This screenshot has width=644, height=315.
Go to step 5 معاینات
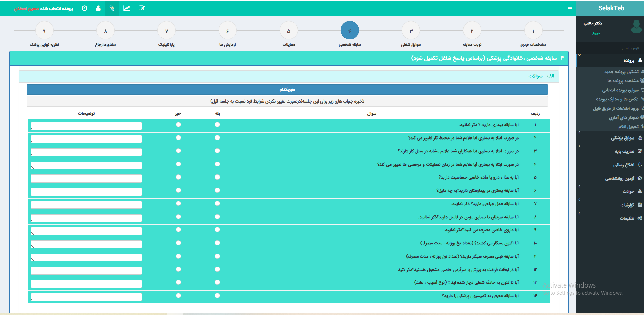pyautogui.click(x=289, y=31)
